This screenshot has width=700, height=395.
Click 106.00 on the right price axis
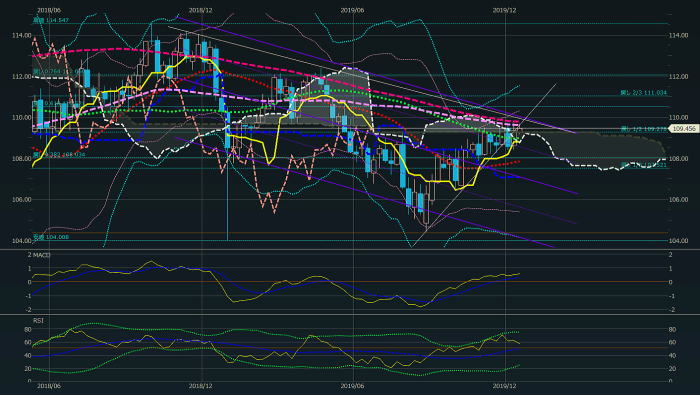(678, 200)
